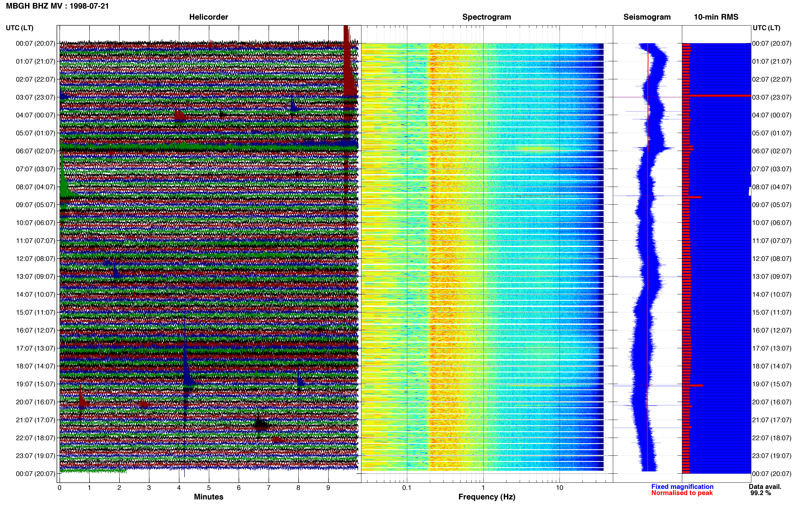The width and height of the screenshot is (812, 508).
Task: Select the 'Minutes' axis label
Action: coord(209,497)
